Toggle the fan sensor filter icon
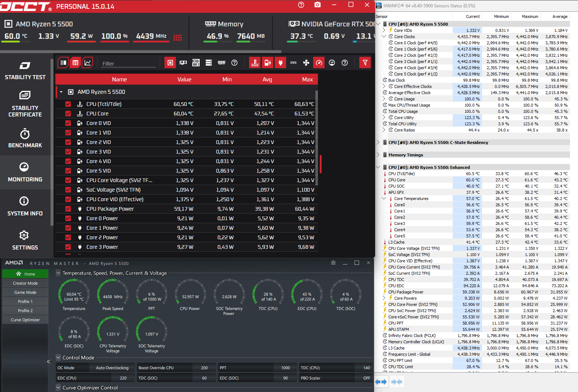578x392 pixels. [306, 63]
